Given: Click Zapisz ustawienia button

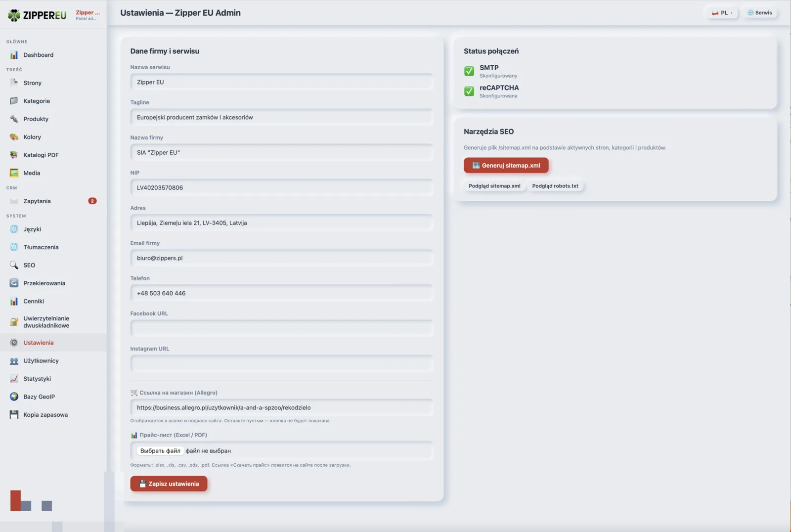Looking at the screenshot, I should [x=169, y=484].
